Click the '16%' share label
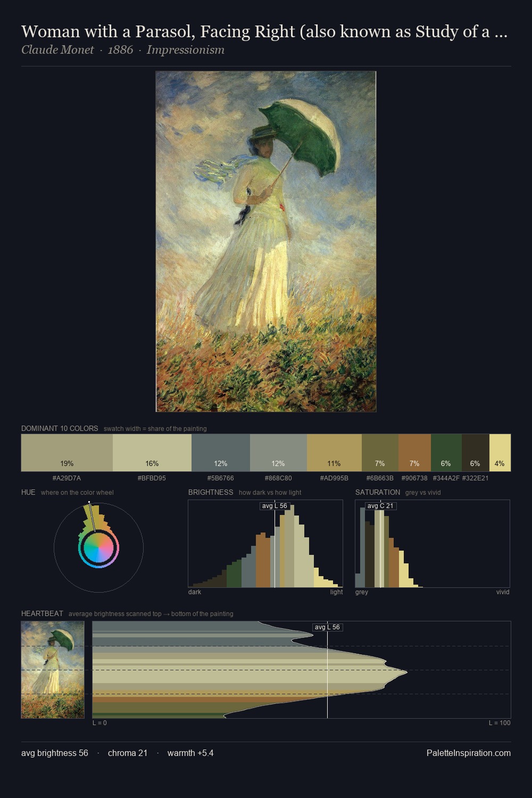Screen dimensions: 532x798 152,463
